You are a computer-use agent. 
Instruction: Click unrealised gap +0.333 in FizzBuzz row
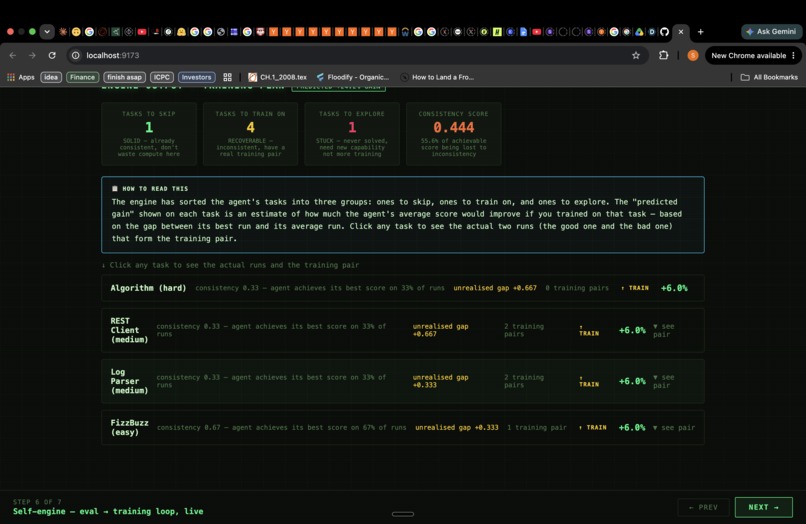pos(456,427)
